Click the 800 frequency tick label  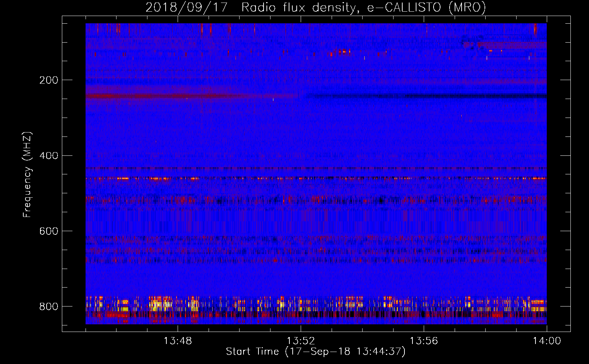(x=49, y=306)
